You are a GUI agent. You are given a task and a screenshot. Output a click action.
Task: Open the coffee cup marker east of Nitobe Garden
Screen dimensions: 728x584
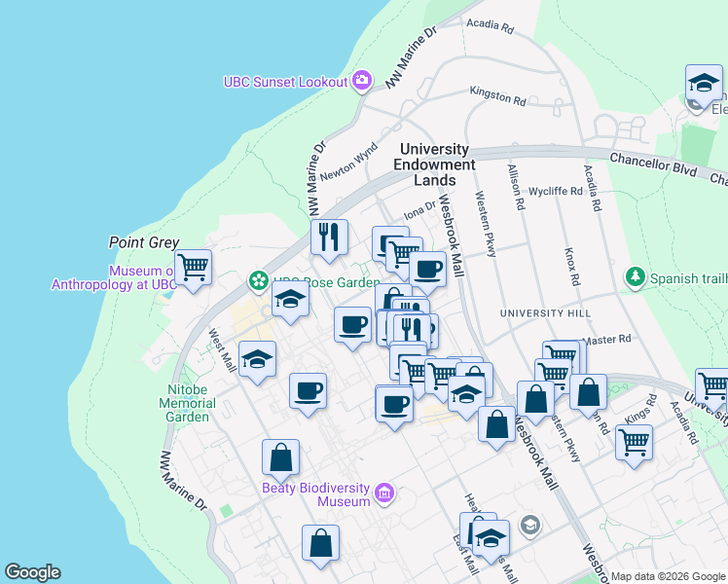[308, 392]
